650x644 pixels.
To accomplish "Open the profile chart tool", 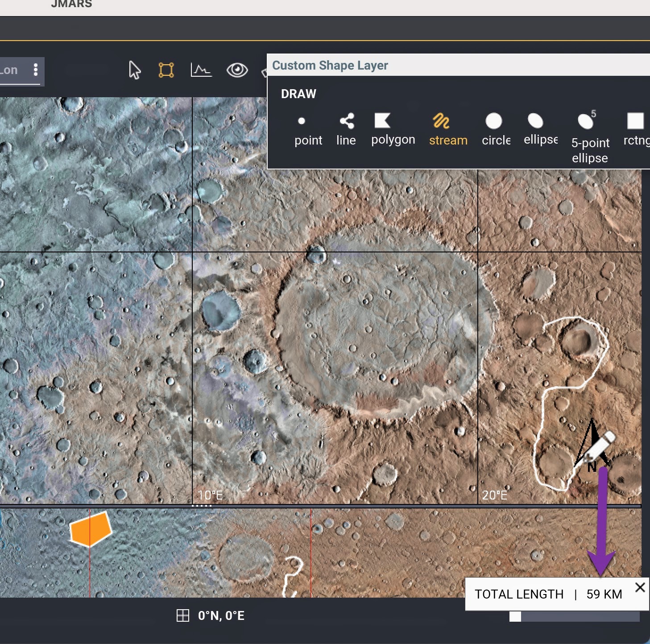I will [201, 70].
